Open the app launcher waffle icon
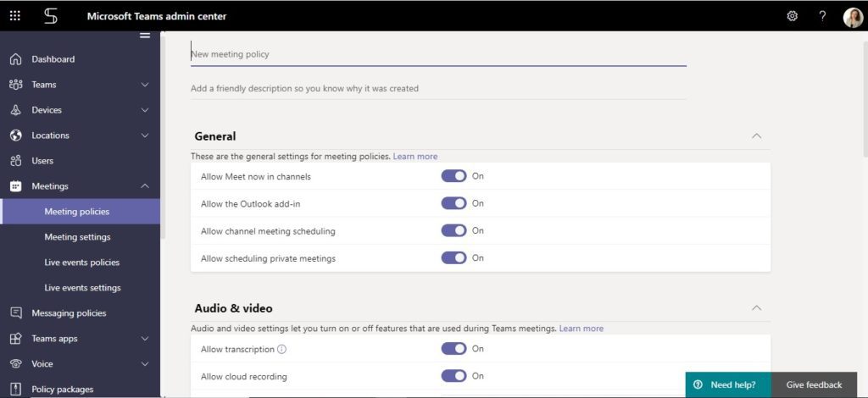This screenshot has width=868, height=398. pos(15,16)
